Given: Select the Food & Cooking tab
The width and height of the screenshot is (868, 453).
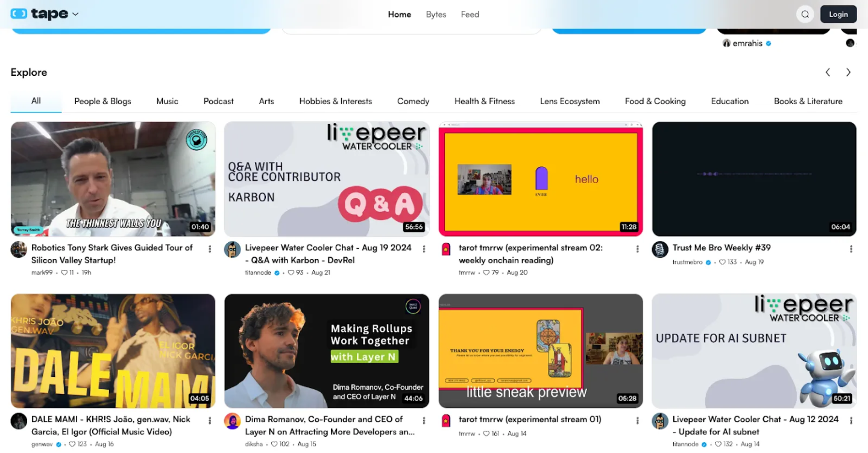Looking at the screenshot, I should click(655, 101).
